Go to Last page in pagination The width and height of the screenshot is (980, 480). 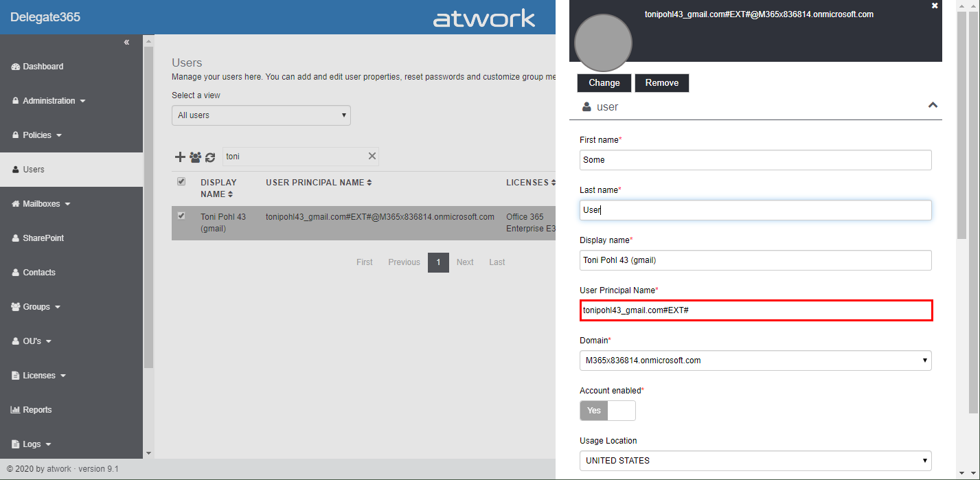click(x=497, y=262)
